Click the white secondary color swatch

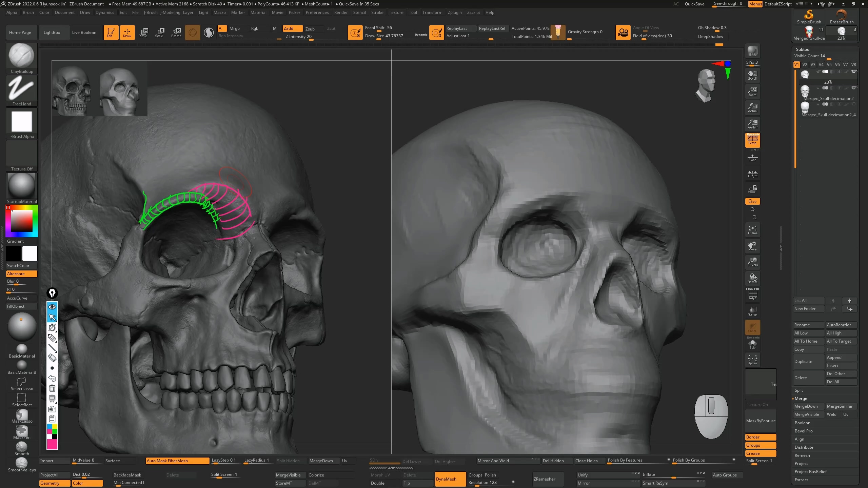30,253
